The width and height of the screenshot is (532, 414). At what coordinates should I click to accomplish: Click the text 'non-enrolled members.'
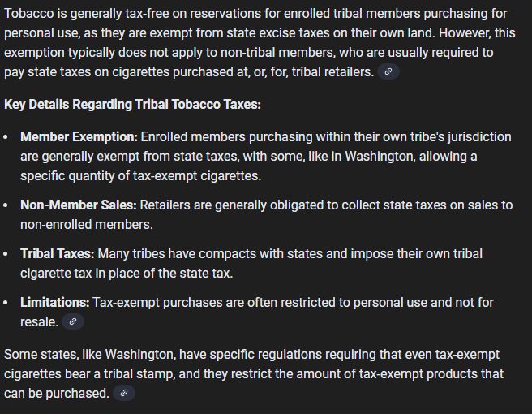point(87,225)
